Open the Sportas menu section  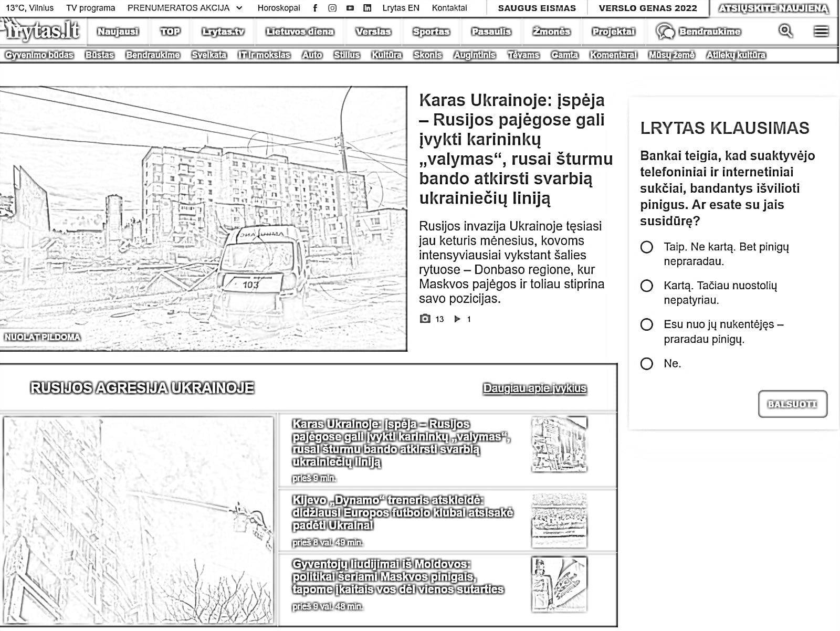pyautogui.click(x=431, y=31)
